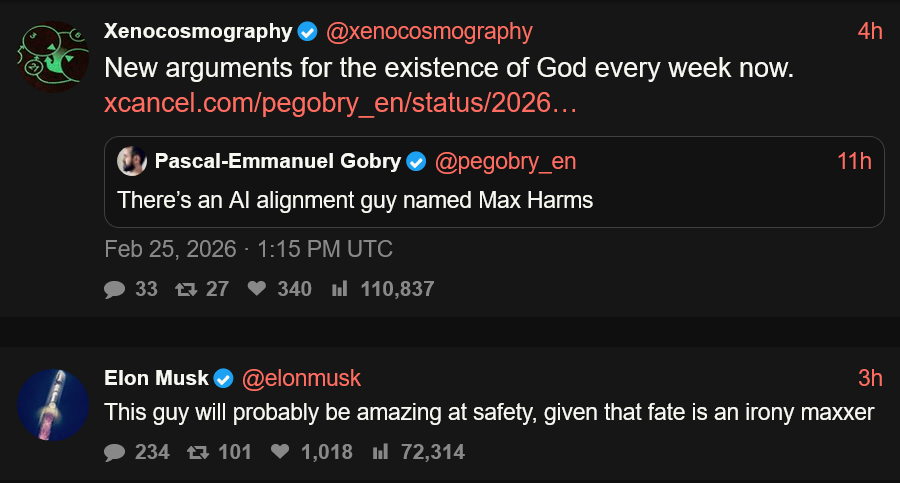Click the 3h timestamp on Elon Musk's reply
The width and height of the screenshot is (900, 483).
pos(870,378)
